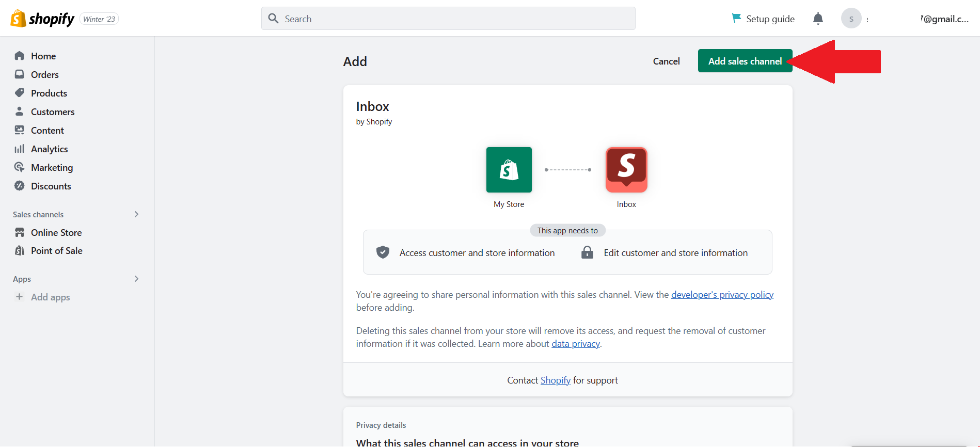Click the plus icon beside Add apps
The width and height of the screenshot is (980, 447).
(20, 297)
